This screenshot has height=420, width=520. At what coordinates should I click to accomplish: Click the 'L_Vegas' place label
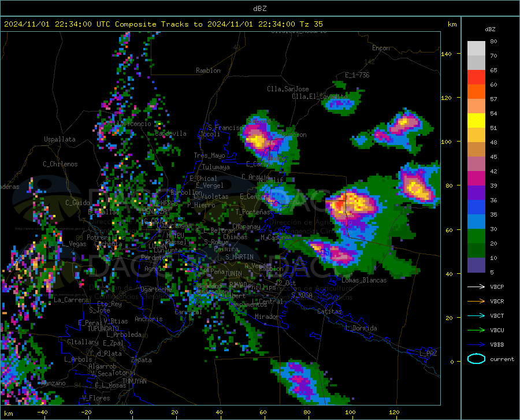click(74, 244)
